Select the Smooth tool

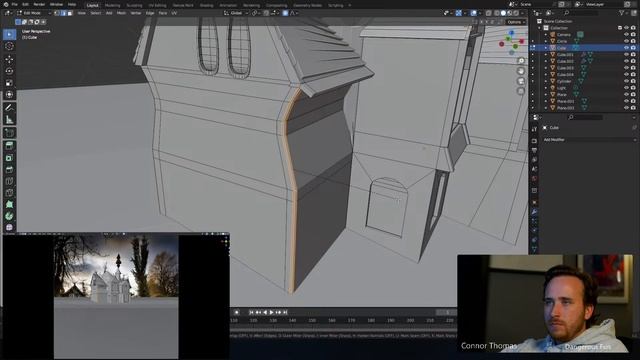(9, 227)
